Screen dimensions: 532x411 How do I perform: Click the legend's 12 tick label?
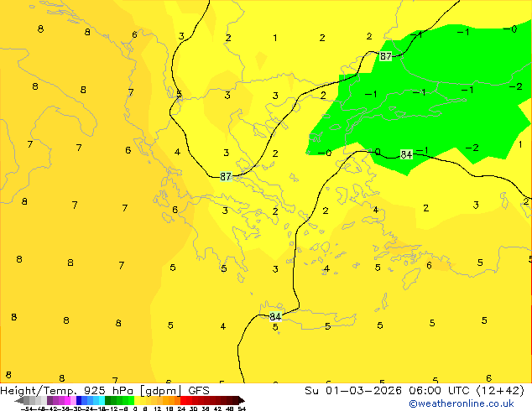click(x=158, y=408)
